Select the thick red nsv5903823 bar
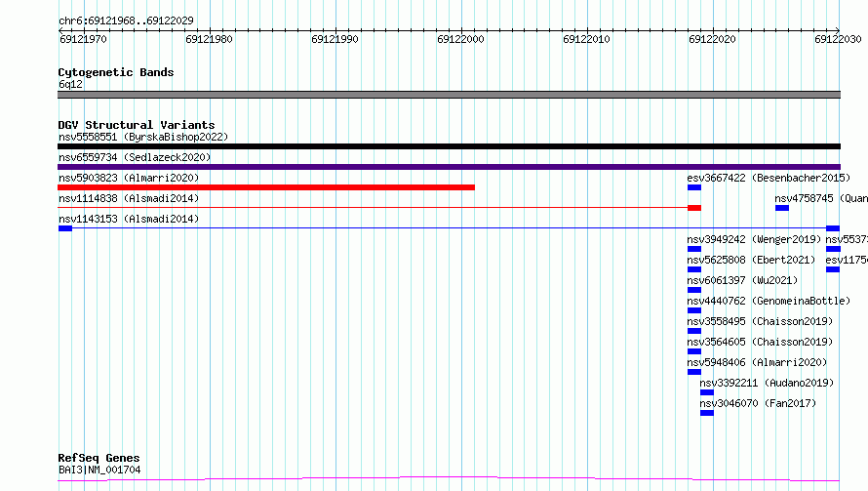The height and width of the screenshot is (491, 868). pyautogui.click(x=266, y=187)
